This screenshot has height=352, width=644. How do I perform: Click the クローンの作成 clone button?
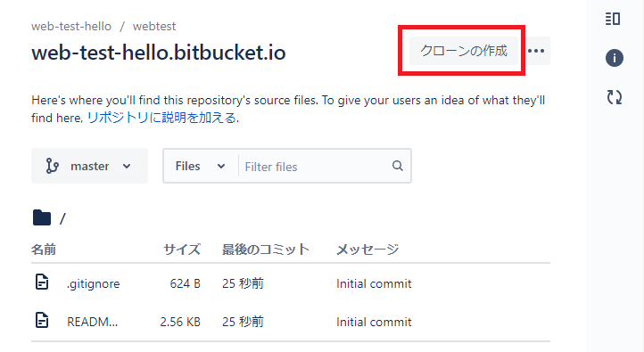tap(463, 51)
